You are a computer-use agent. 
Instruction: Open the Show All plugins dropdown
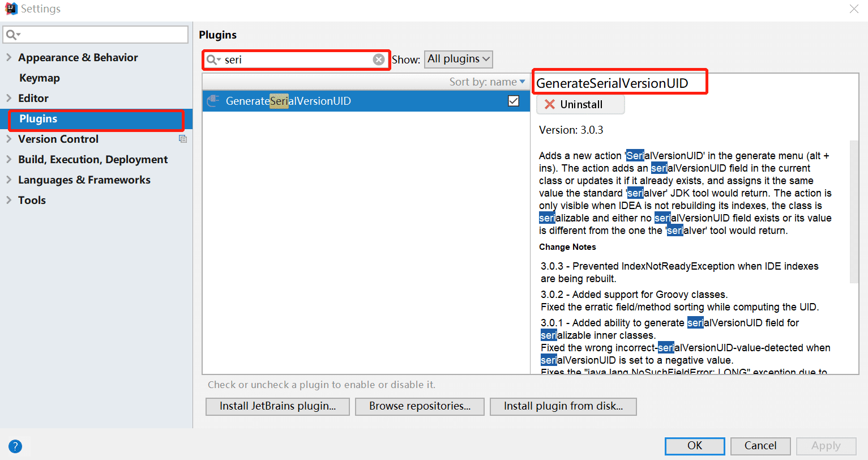458,59
